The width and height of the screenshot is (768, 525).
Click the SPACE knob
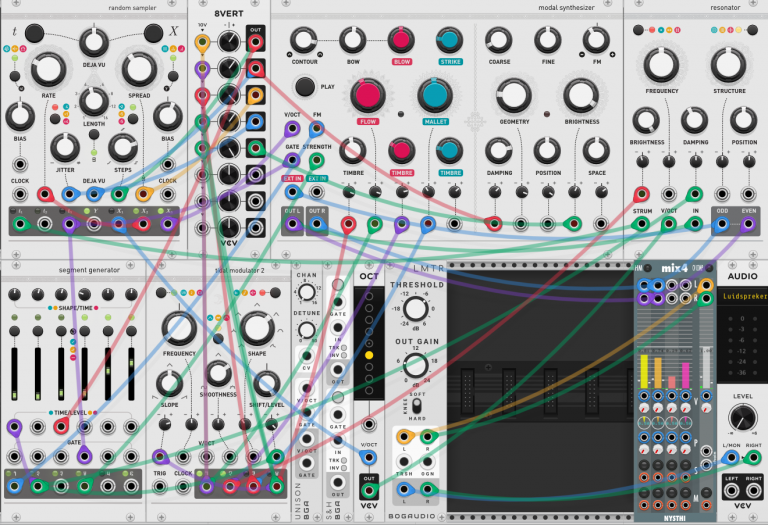[596, 150]
